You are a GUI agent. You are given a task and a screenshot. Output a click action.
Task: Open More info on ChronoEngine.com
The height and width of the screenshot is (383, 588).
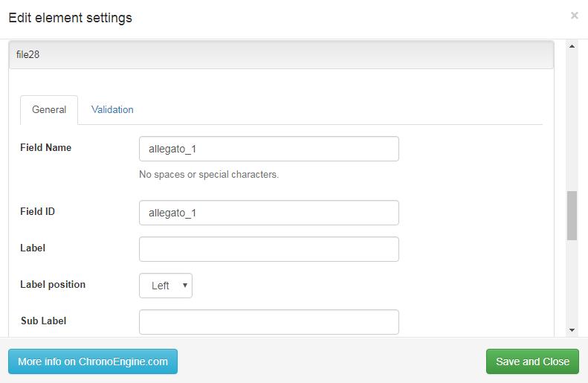93,361
